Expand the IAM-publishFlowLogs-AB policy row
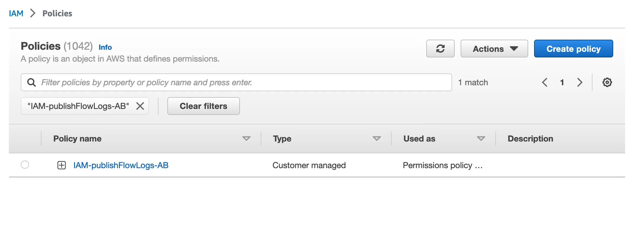 click(x=62, y=165)
